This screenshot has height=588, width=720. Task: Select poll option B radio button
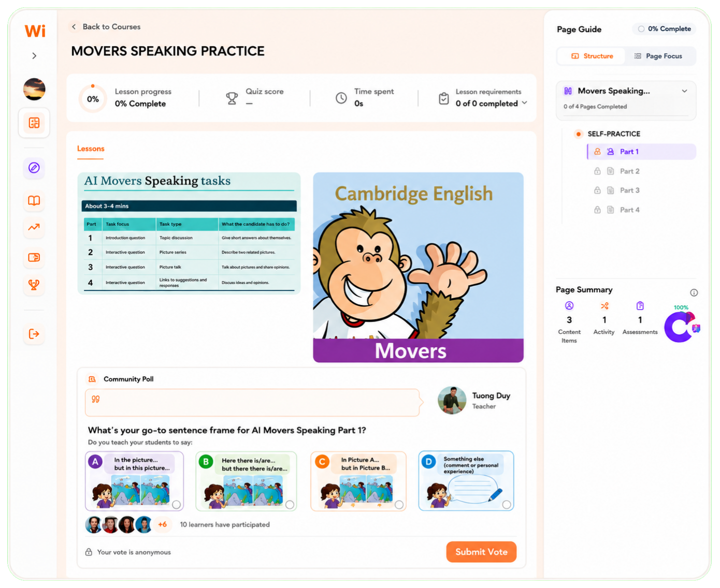pyautogui.click(x=290, y=505)
